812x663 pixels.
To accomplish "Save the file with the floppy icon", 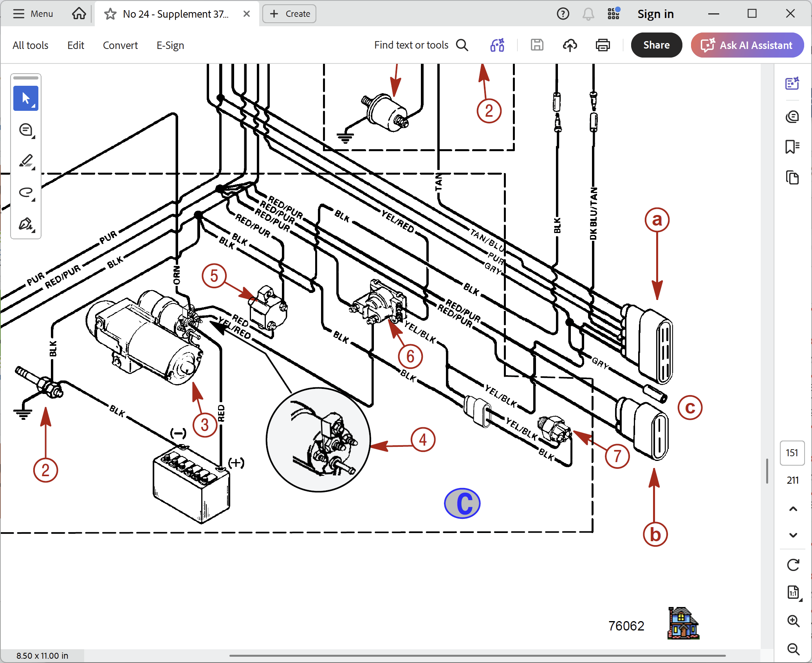I will tap(537, 45).
